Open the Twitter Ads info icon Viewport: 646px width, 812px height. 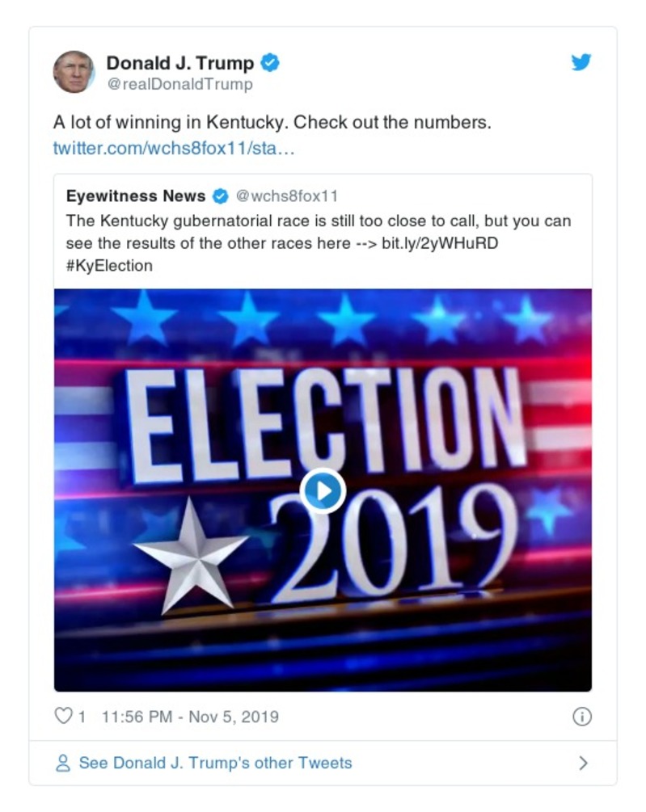(581, 717)
